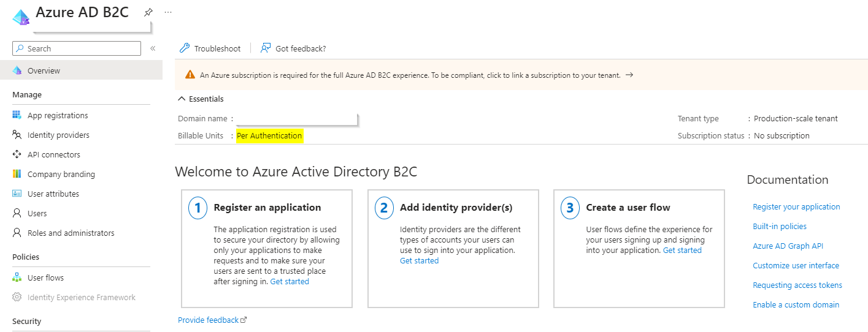The height and width of the screenshot is (332, 868).
Task: Open the more options ellipsis menu
Action: click(x=168, y=12)
